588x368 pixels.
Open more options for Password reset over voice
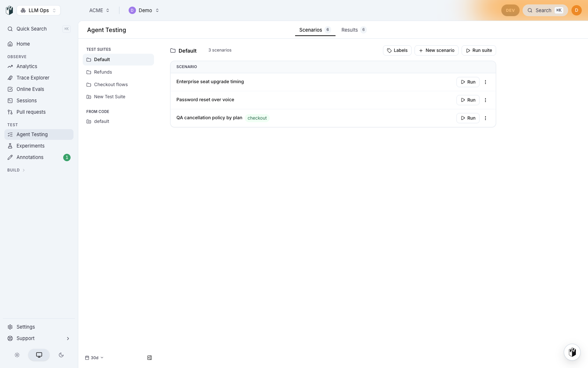(485, 100)
